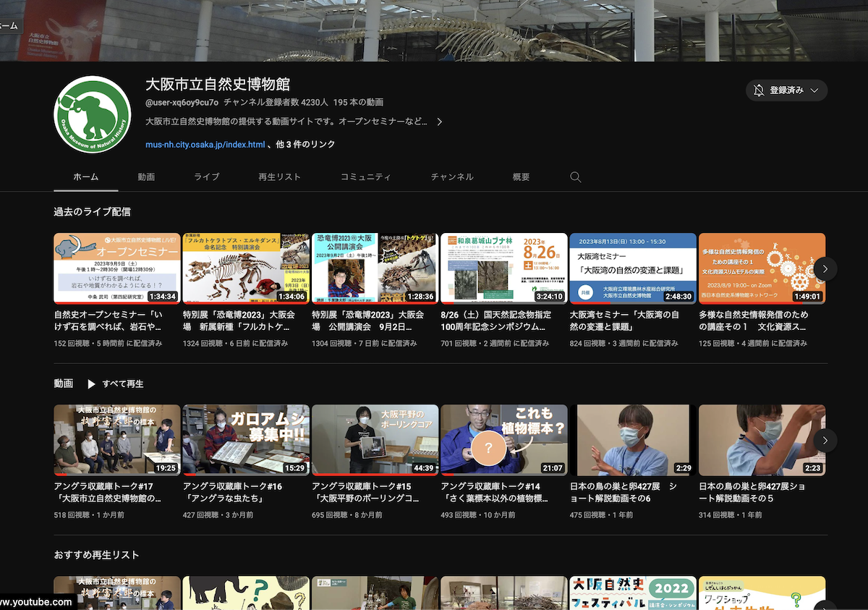Image resolution: width=868 pixels, height=610 pixels.
Task: Open the おすすめ再生リスト section heading
Action: pos(96,555)
